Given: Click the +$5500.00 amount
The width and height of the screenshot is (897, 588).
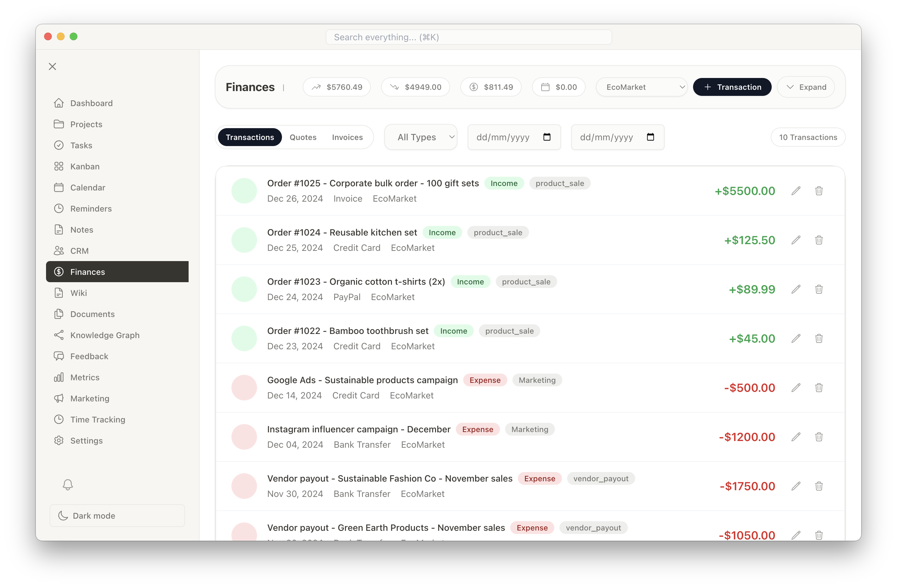Looking at the screenshot, I should pos(745,191).
